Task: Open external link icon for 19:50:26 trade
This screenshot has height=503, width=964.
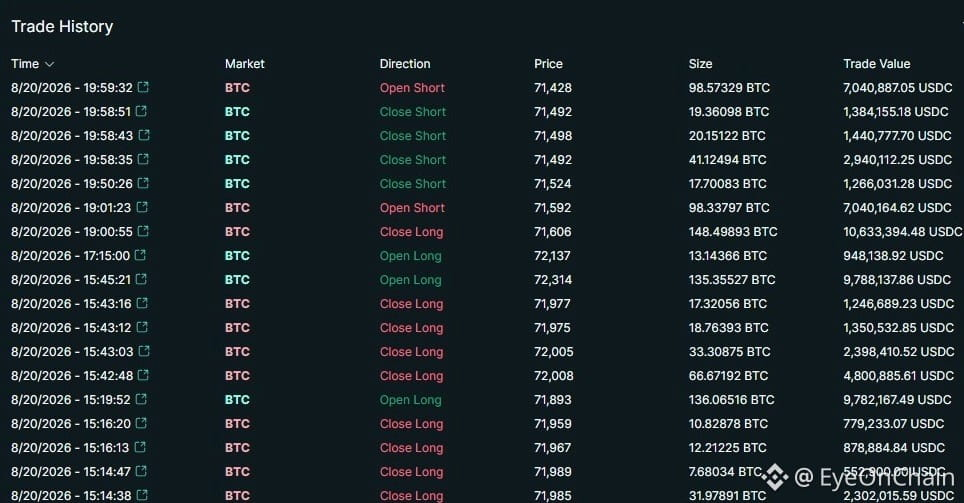Action: coord(143,183)
